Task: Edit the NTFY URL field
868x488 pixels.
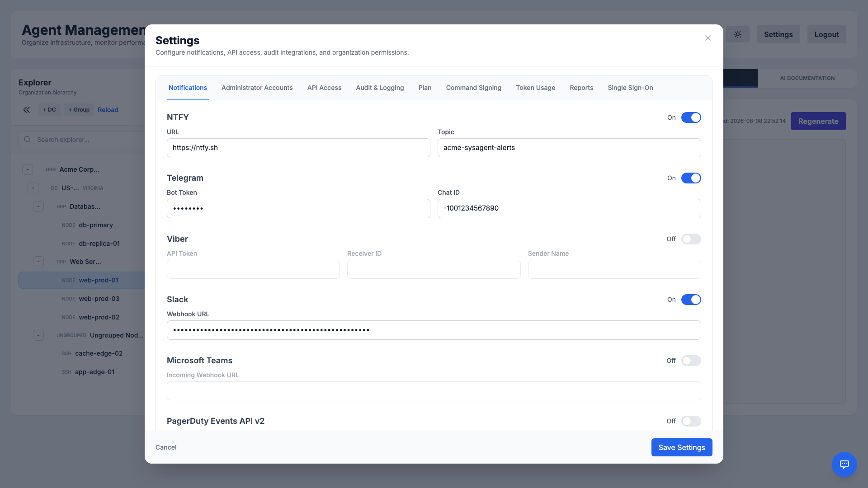Action: [x=298, y=148]
